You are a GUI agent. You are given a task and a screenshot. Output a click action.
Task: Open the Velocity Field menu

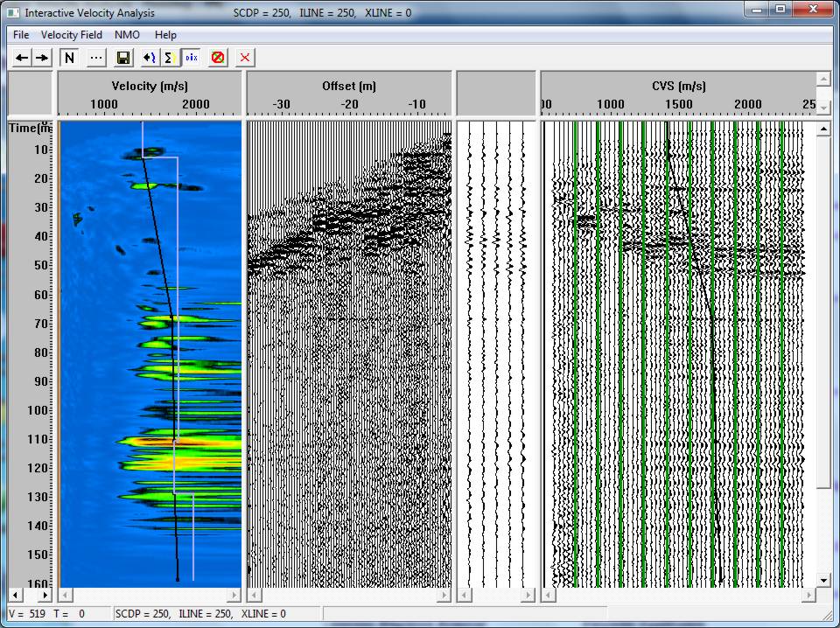pos(71,35)
